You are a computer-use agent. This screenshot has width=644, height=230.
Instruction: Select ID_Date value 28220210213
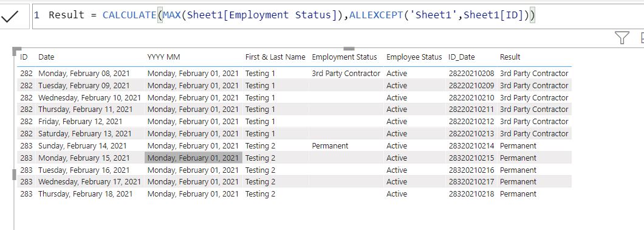(x=471, y=134)
